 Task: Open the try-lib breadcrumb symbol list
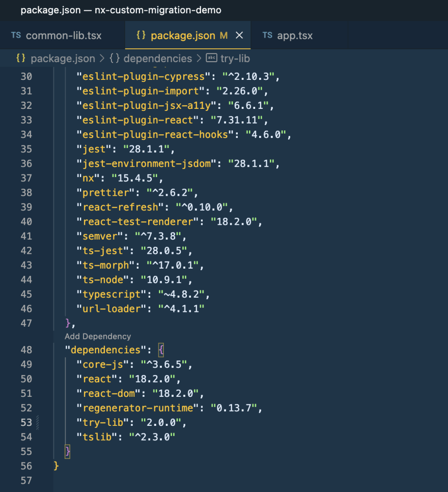(235, 59)
